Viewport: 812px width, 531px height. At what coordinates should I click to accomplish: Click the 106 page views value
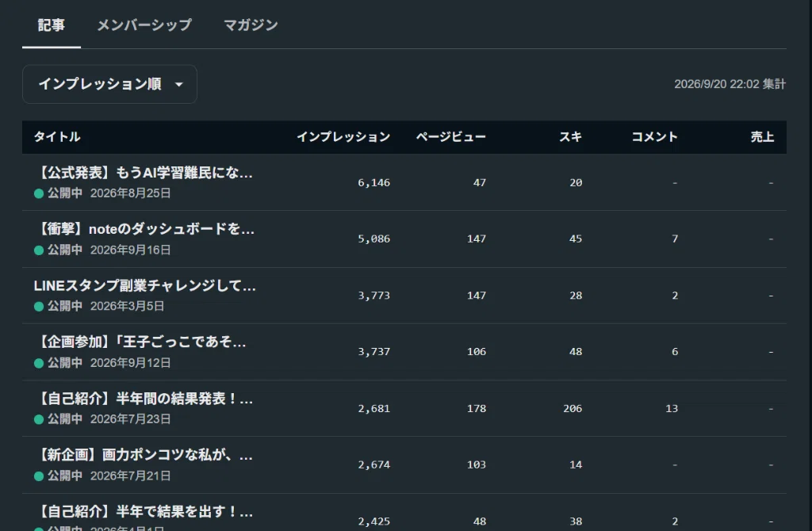point(477,352)
